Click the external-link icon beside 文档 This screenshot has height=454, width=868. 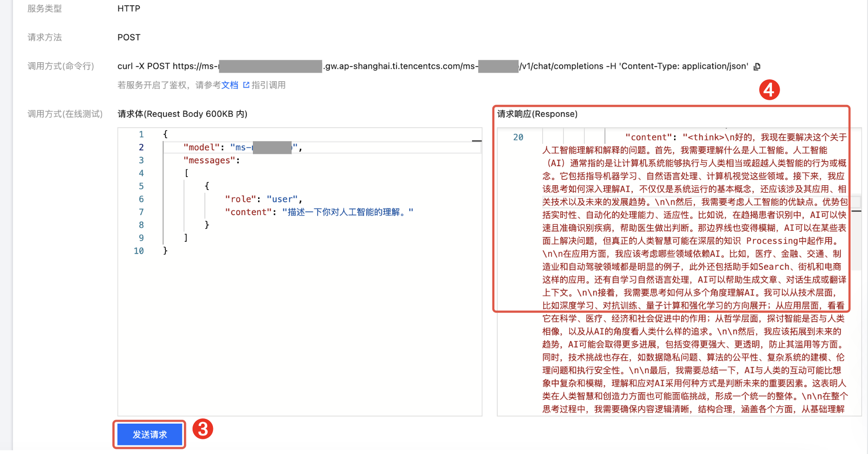point(246,85)
